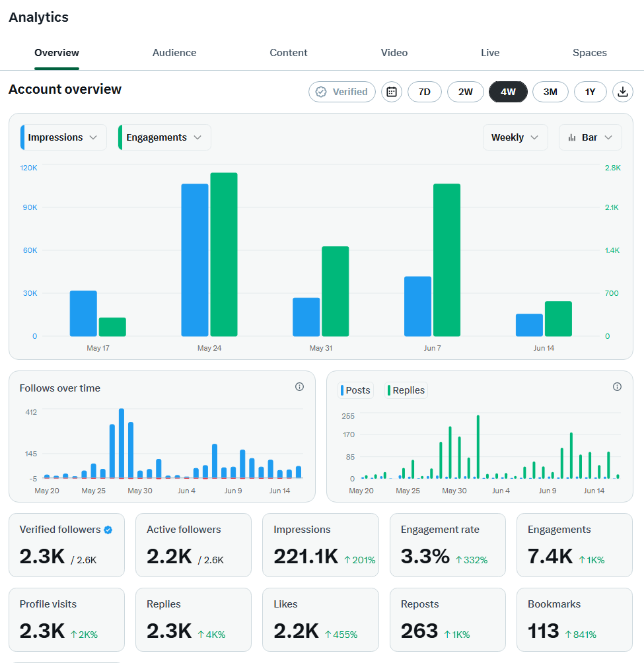Click the Account overview heading

pos(65,89)
